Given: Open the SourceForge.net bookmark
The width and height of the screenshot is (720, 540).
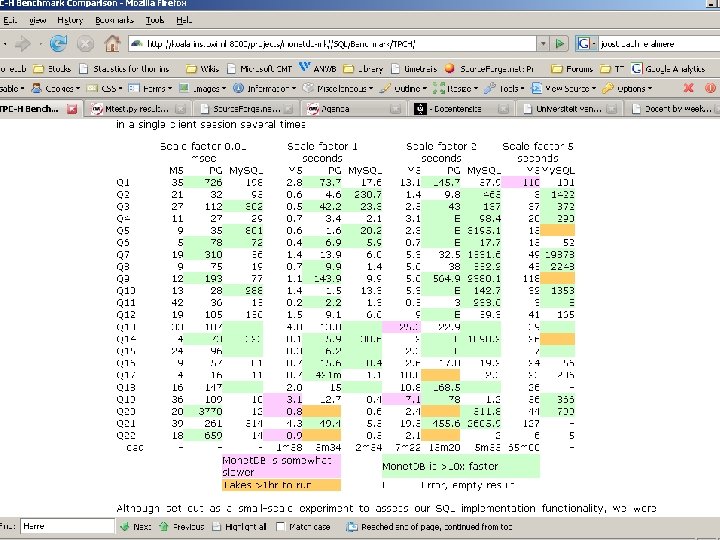Looking at the screenshot, I should click(489, 69).
